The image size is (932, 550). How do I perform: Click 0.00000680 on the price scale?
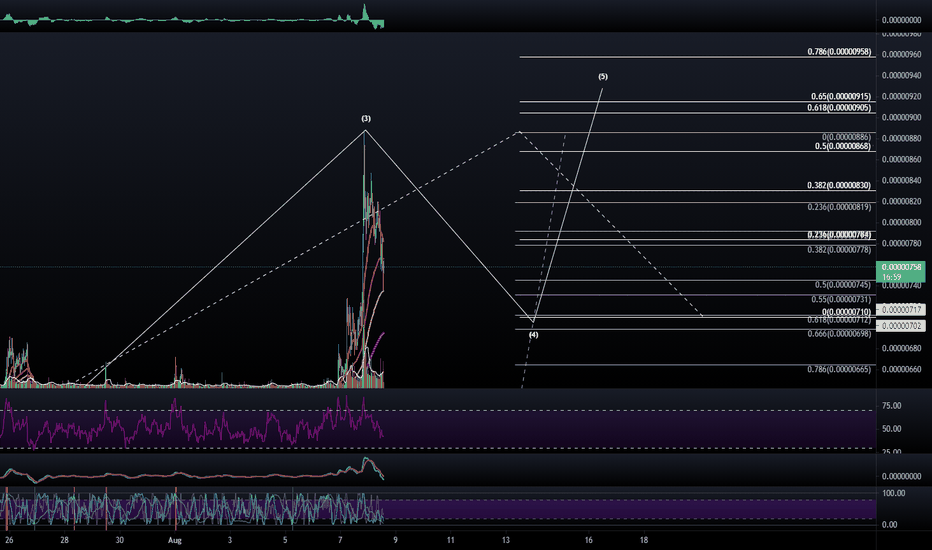click(x=901, y=348)
